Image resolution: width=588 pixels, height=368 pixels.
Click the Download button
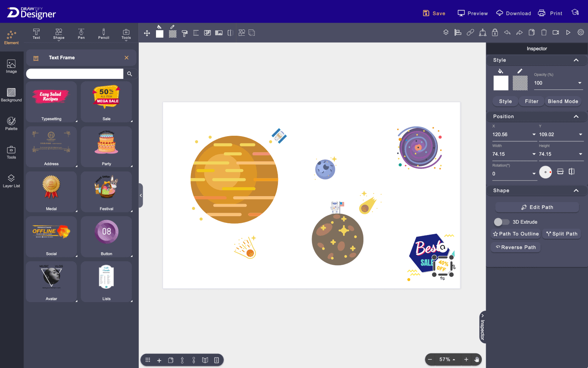pyautogui.click(x=514, y=13)
